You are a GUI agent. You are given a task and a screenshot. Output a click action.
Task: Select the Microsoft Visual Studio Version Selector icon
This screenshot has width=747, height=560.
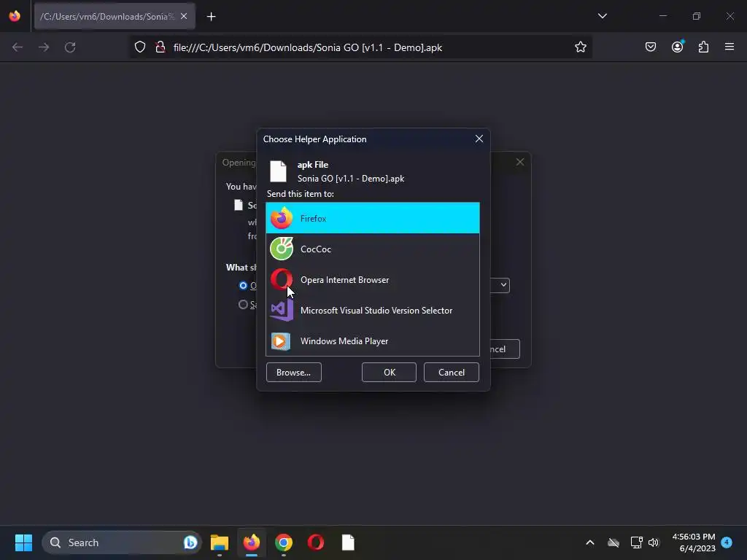click(282, 311)
